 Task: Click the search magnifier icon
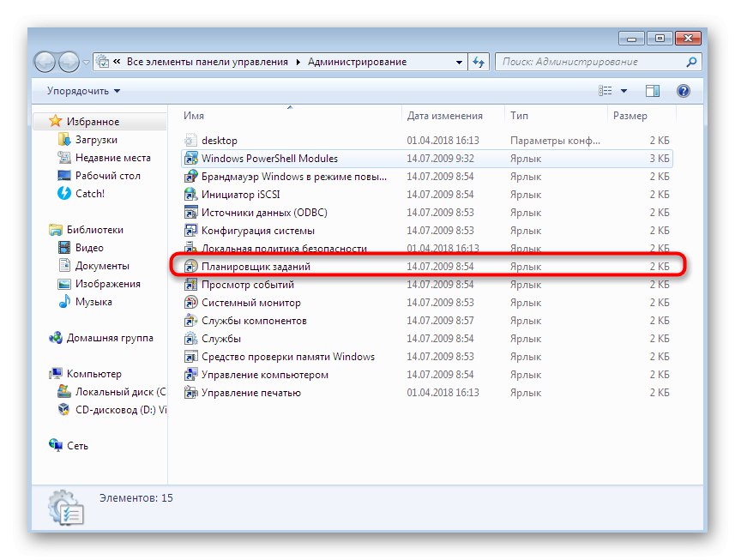(x=691, y=62)
